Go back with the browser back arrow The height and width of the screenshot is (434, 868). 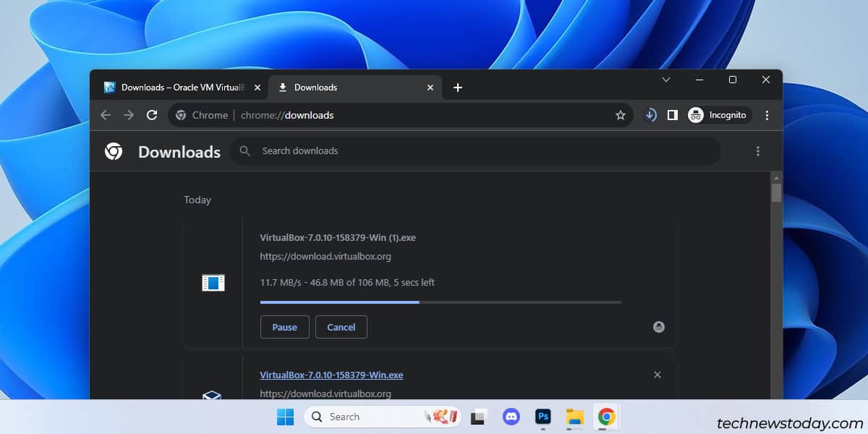106,115
